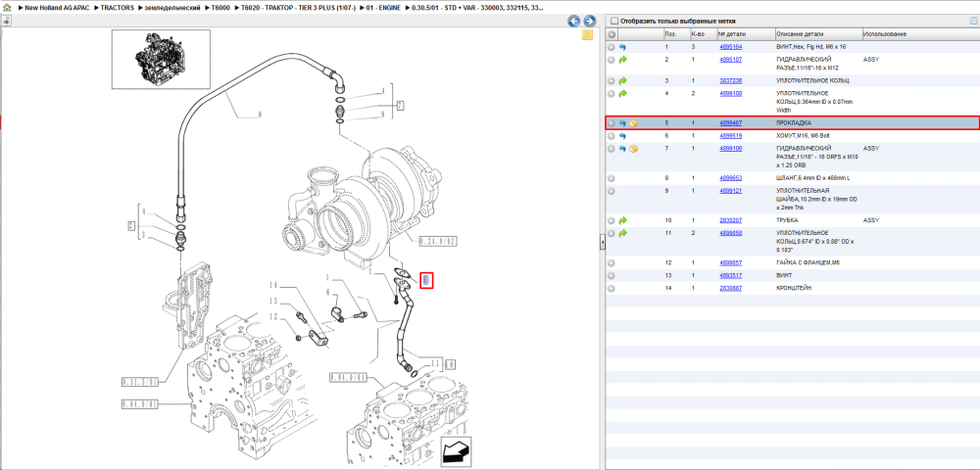This screenshot has height=470, width=980.
Task: Select callout 8 on the hose diagram
Action: coord(260,115)
